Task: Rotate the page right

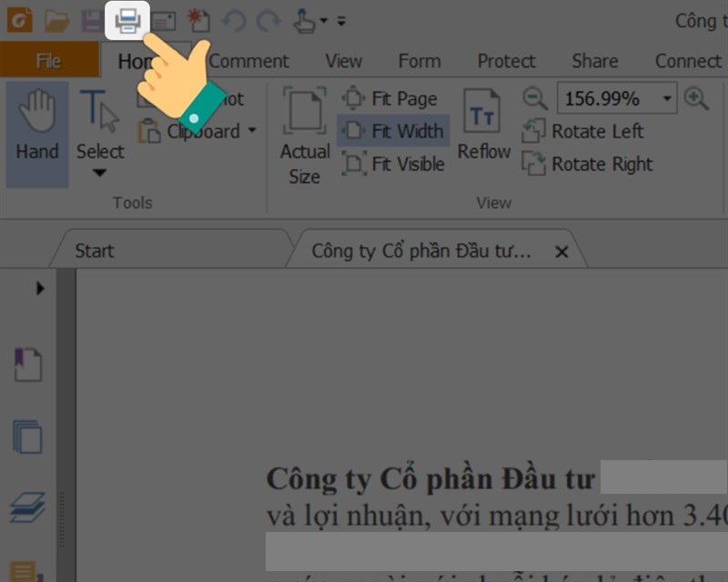Action: pyautogui.click(x=587, y=164)
